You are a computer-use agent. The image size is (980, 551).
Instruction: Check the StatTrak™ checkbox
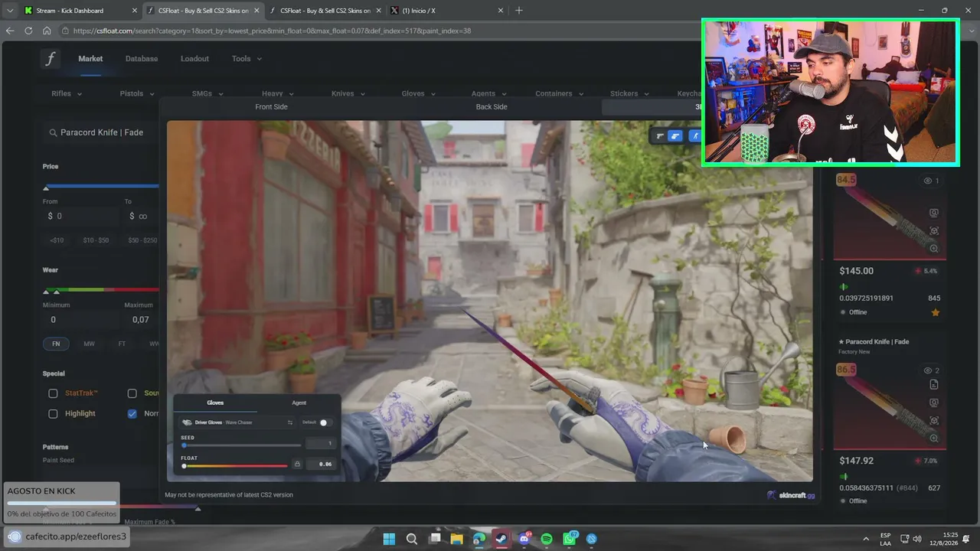(53, 393)
